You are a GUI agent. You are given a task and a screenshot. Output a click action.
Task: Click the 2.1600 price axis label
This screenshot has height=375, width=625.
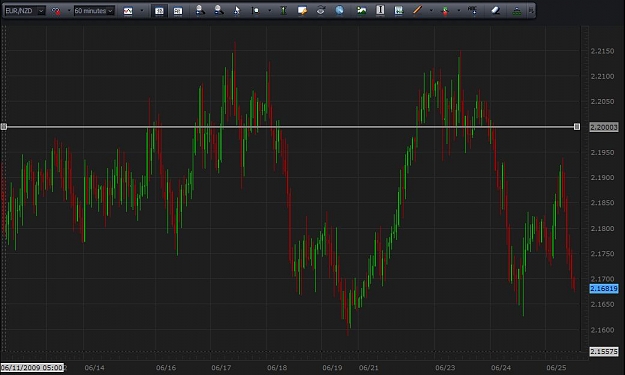(x=602, y=330)
